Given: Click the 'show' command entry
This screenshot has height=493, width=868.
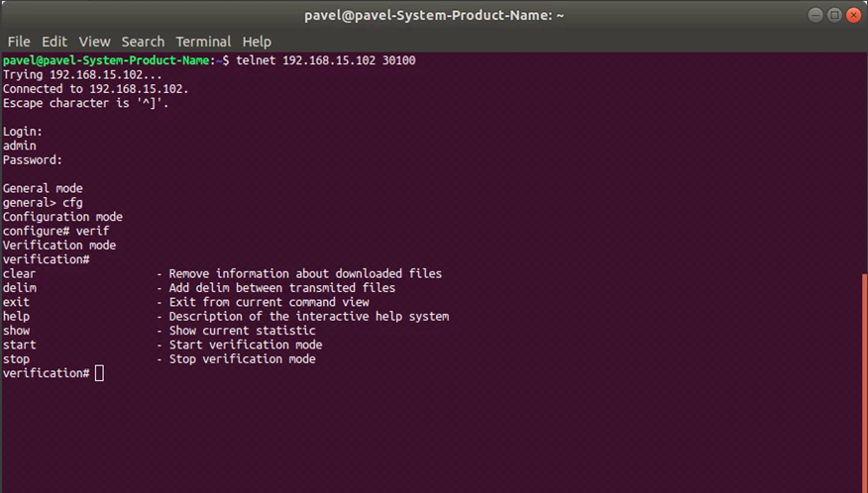Looking at the screenshot, I should pyautogui.click(x=16, y=331).
